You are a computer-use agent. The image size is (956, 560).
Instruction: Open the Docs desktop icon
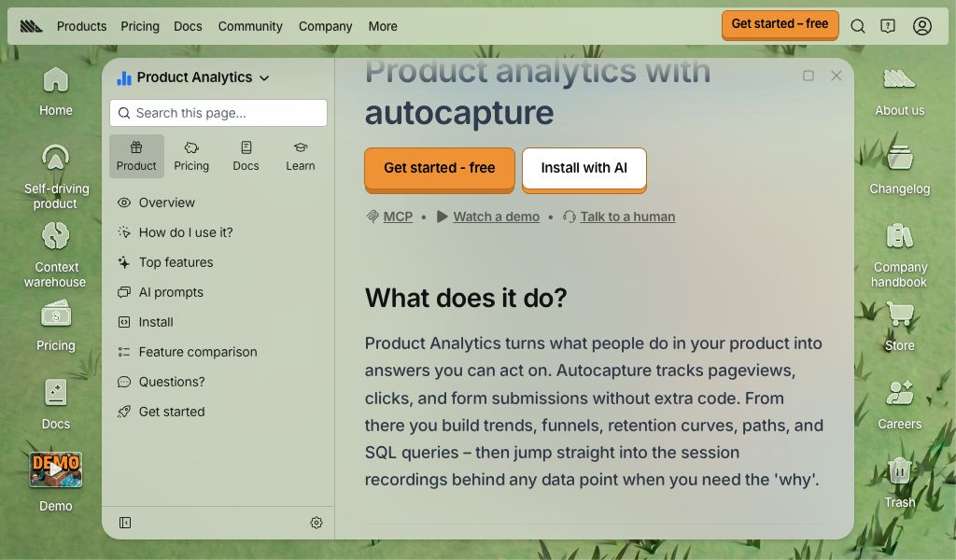[55, 392]
